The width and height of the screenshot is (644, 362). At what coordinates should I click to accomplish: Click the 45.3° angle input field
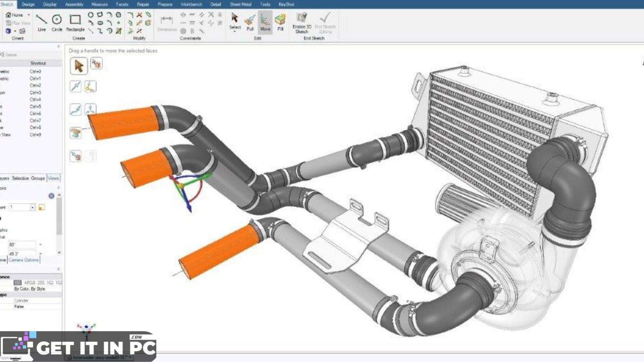click(x=22, y=254)
